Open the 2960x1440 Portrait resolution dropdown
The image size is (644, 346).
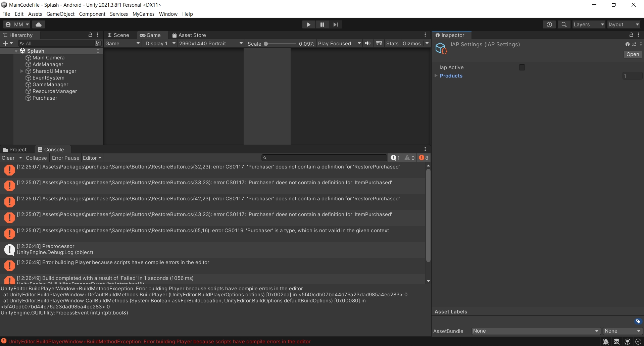[x=210, y=44]
